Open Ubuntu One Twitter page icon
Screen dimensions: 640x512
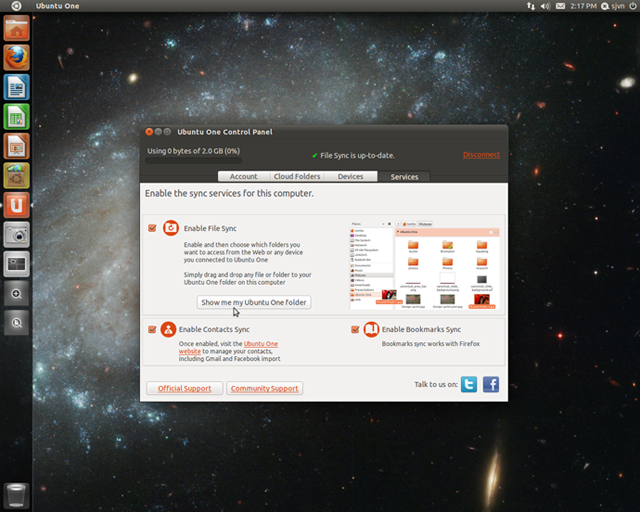click(x=469, y=384)
